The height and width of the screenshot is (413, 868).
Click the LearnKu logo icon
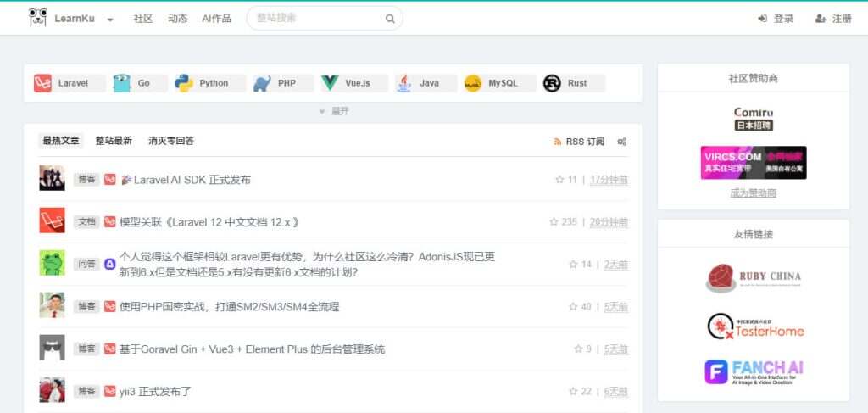[x=37, y=18]
